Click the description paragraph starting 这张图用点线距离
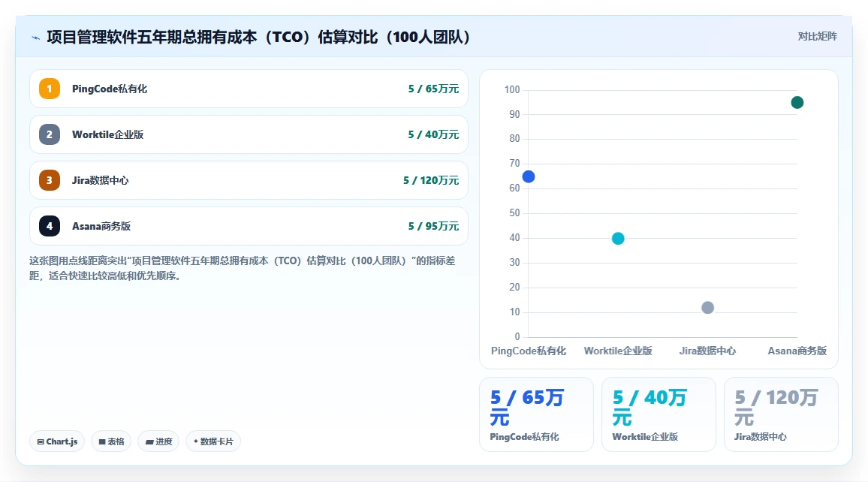Image resolution: width=868 pixels, height=482 pixels. pos(243,268)
